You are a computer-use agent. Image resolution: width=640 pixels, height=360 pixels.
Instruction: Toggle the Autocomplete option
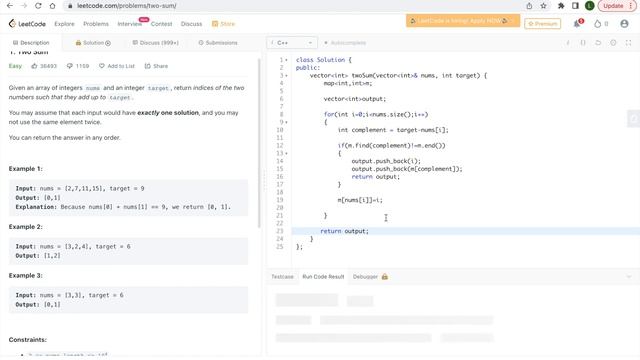[x=345, y=42]
